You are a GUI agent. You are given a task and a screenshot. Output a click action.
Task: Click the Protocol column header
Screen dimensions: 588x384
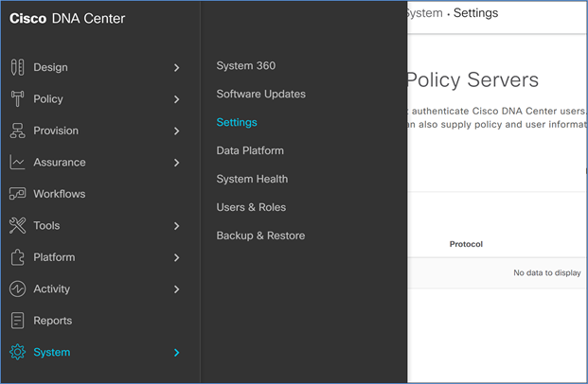(466, 244)
